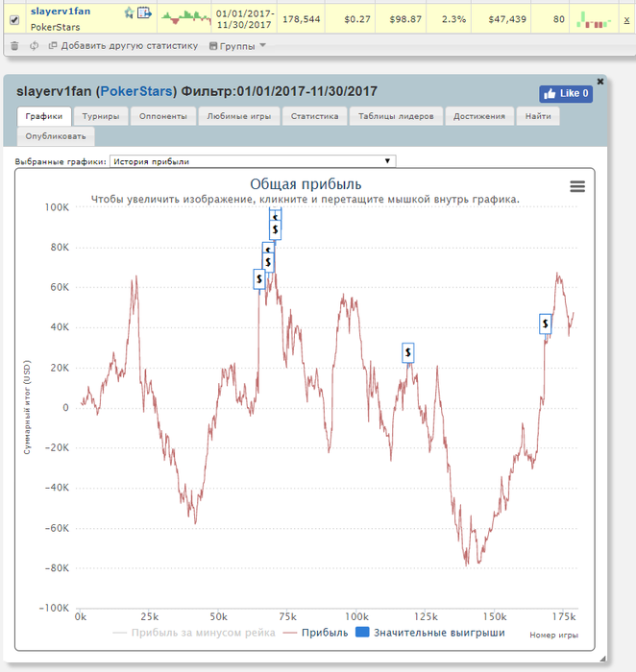Switch to the Статистика tab
Image resolution: width=636 pixels, height=672 pixels.
coord(314,116)
